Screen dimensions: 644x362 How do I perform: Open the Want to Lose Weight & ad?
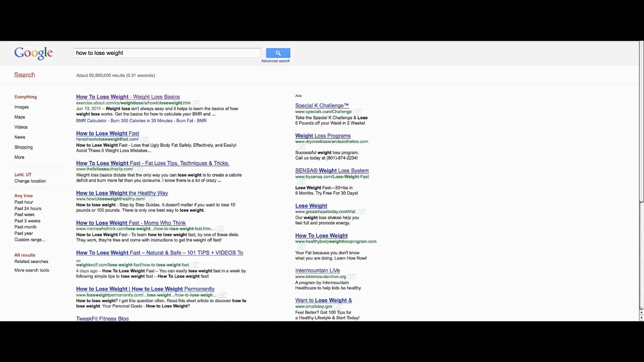click(x=324, y=300)
